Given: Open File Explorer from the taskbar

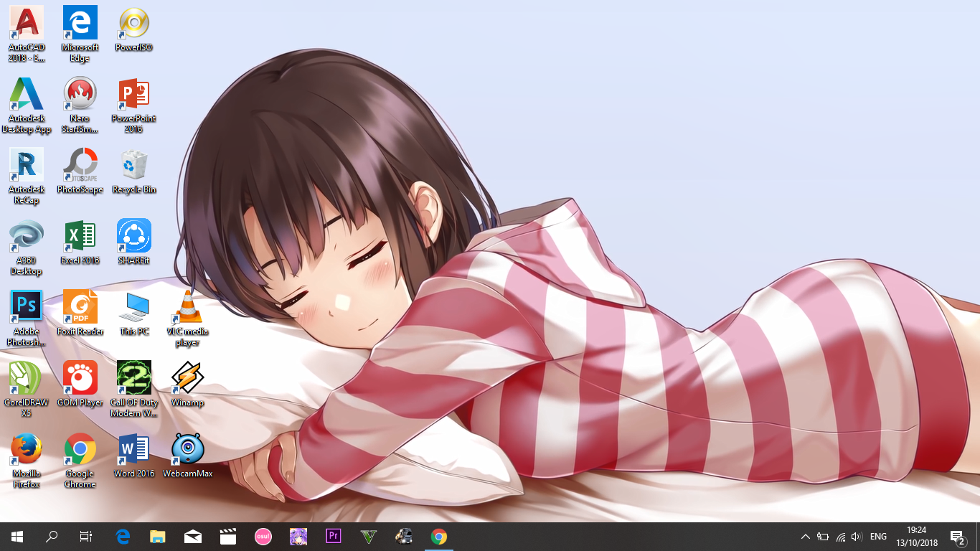Looking at the screenshot, I should [x=158, y=537].
